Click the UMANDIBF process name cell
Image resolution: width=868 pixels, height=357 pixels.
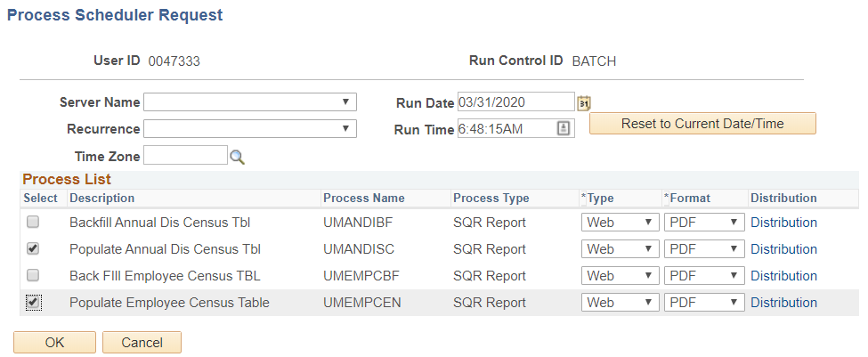tap(358, 223)
